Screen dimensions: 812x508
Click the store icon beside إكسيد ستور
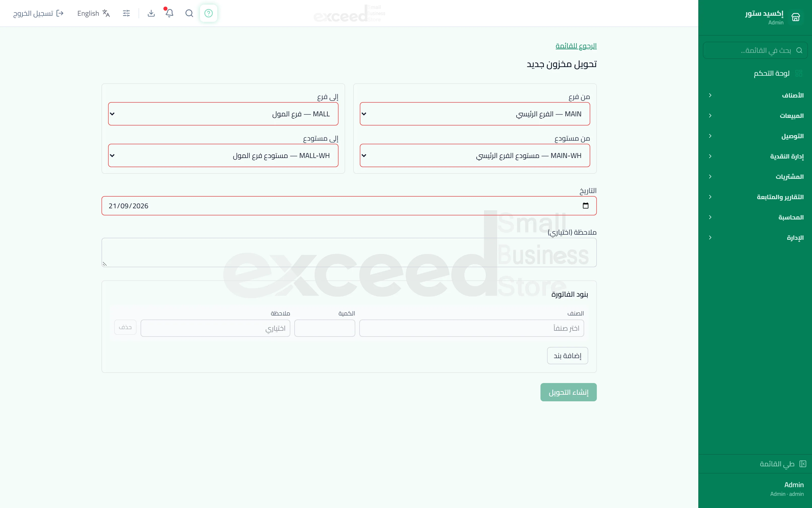(796, 17)
